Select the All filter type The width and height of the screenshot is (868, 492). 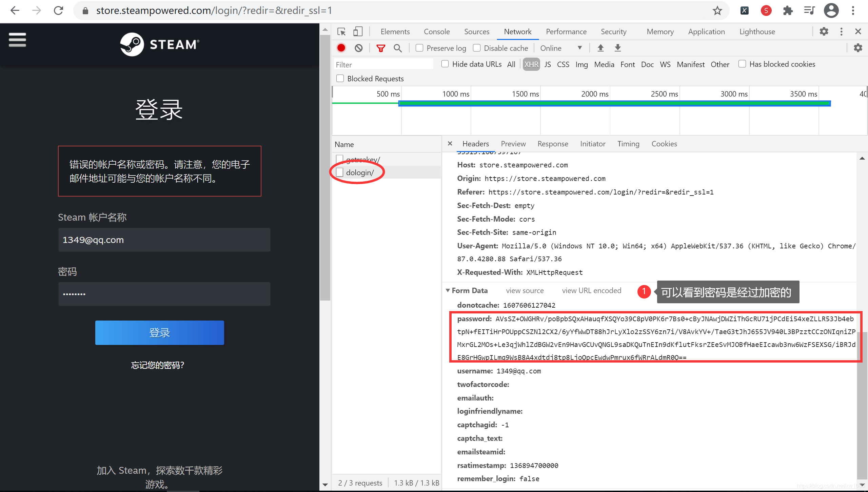511,64
